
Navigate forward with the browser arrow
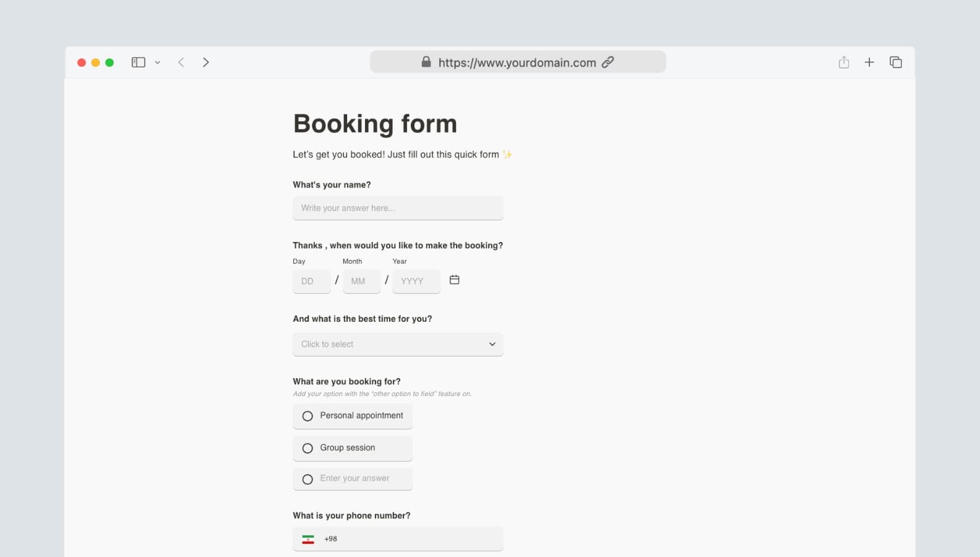206,62
